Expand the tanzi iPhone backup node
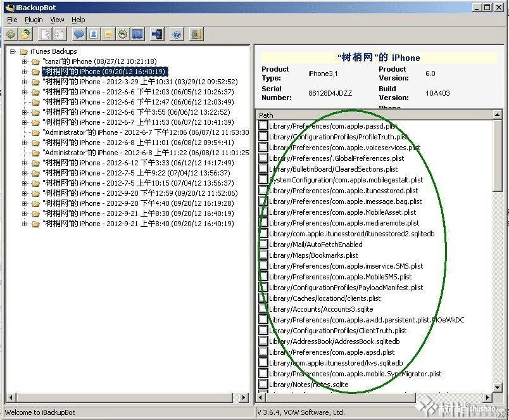The width and height of the screenshot is (509, 420). click(24, 61)
